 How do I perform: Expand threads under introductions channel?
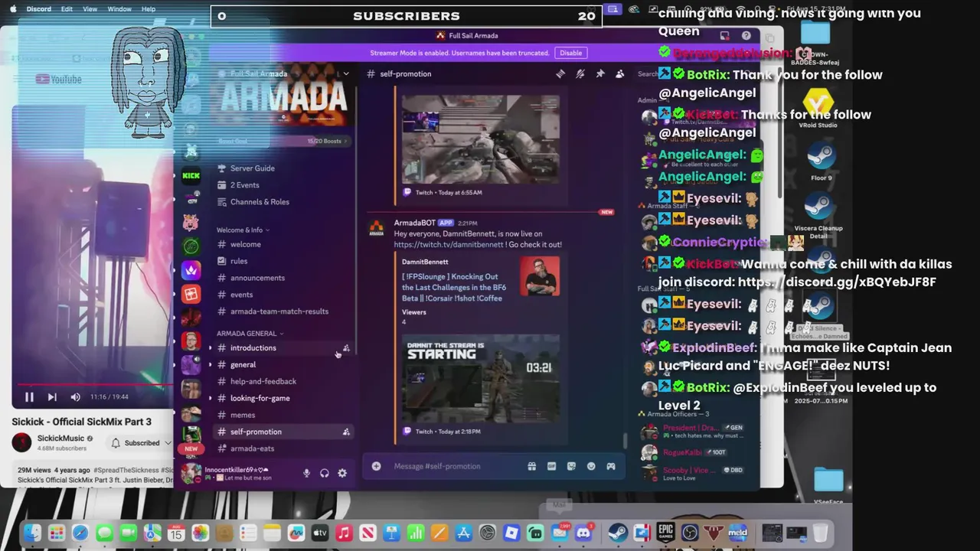coord(211,348)
